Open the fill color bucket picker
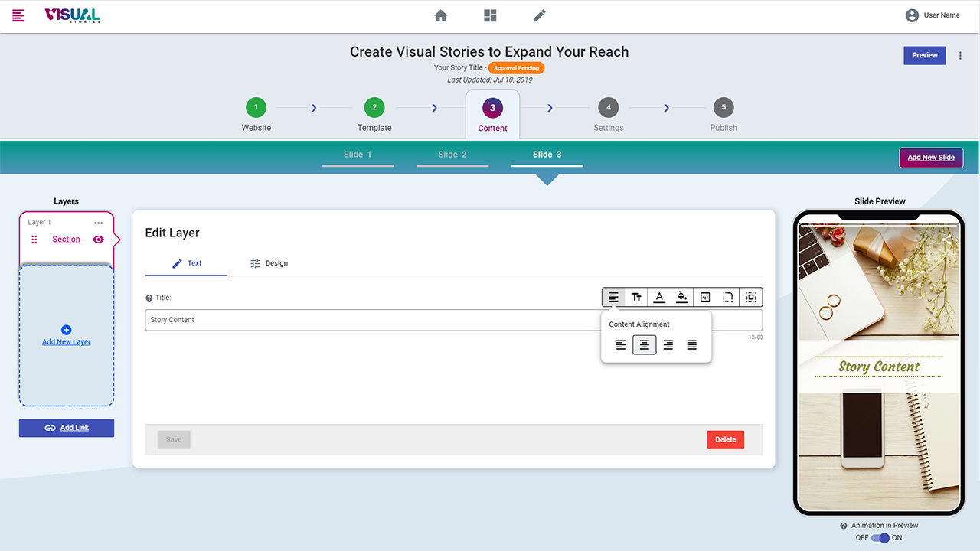980x551 pixels. [x=682, y=297]
